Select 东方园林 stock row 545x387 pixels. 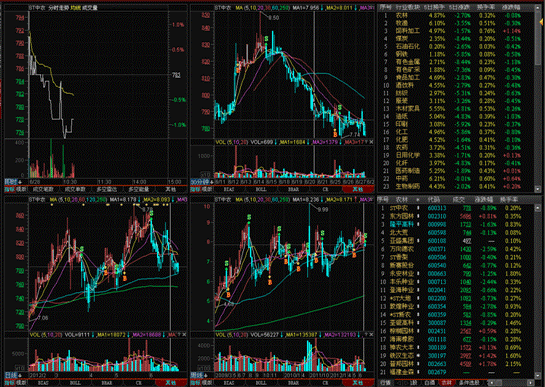(x=456, y=216)
